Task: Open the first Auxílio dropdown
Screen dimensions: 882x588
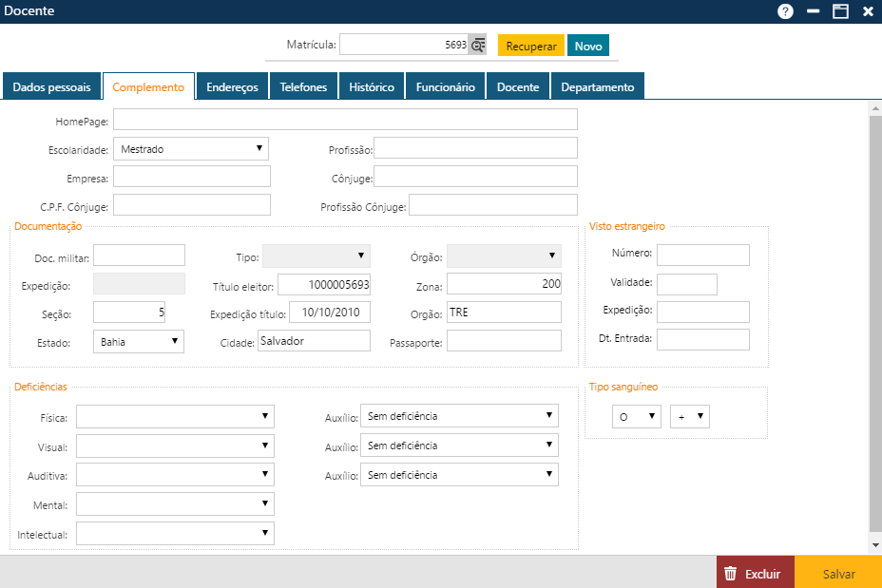Action: [548, 415]
